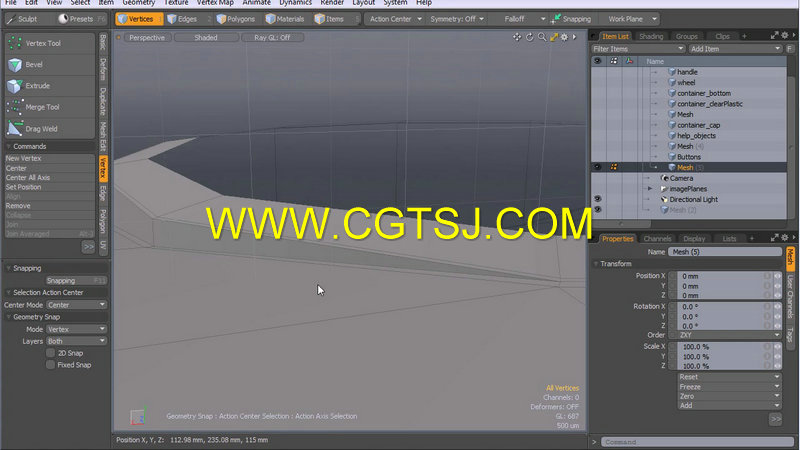Image resolution: width=800 pixels, height=450 pixels.
Task: Enable the 2D Snap checkbox
Action: 50,353
